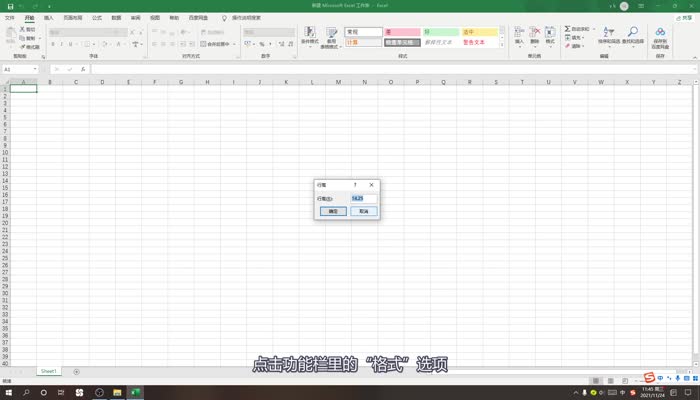Open Find & Select (查找和选择) magnifier

pos(633,35)
